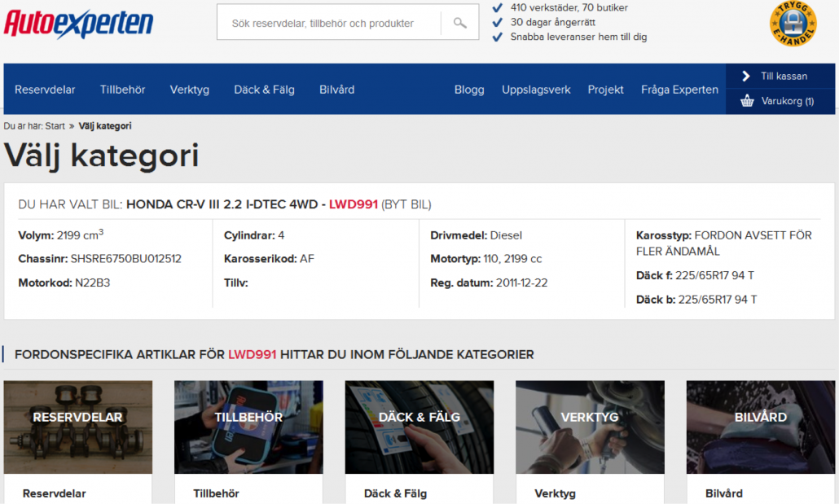839x504 pixels.
Task: Click Verktyg card title text
Action: [x=555, y=493]
